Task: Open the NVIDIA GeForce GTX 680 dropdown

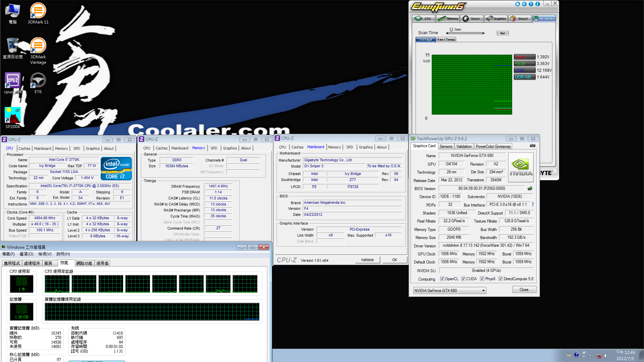Action: pos(449,290)
